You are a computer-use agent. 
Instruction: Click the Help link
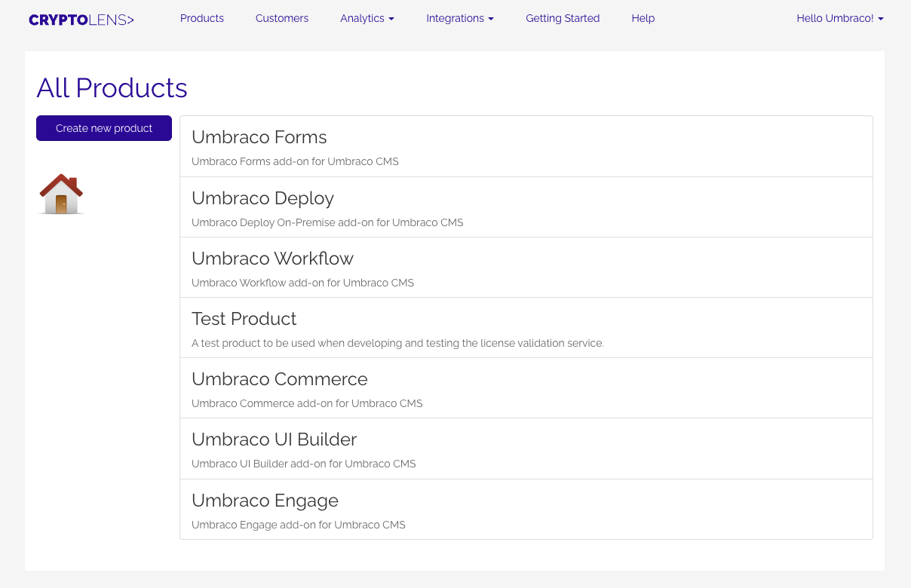[643, 18]
